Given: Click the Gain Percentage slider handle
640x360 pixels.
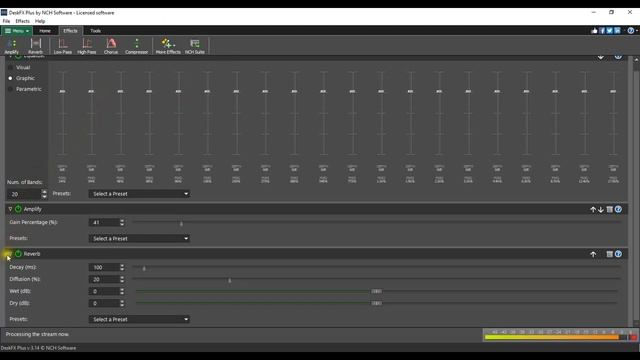Looking at the screenshot, I should pyautogui.click(x=181, y=224).
